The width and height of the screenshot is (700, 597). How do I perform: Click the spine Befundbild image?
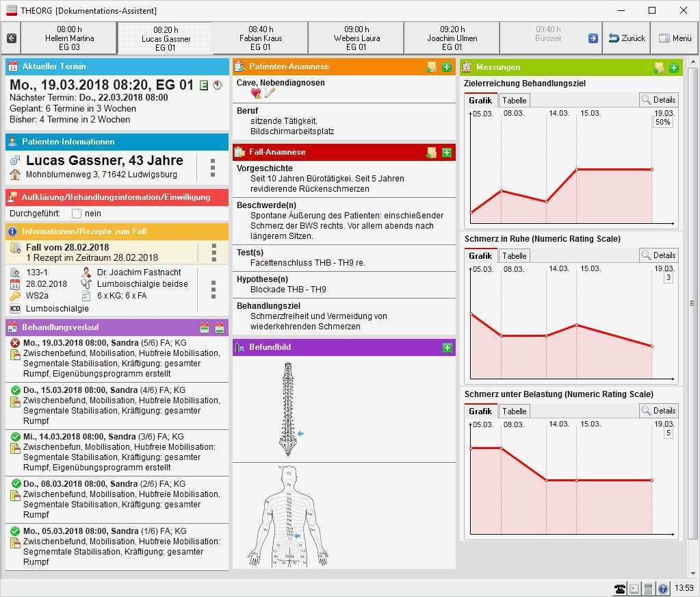(x=288, y=409)
